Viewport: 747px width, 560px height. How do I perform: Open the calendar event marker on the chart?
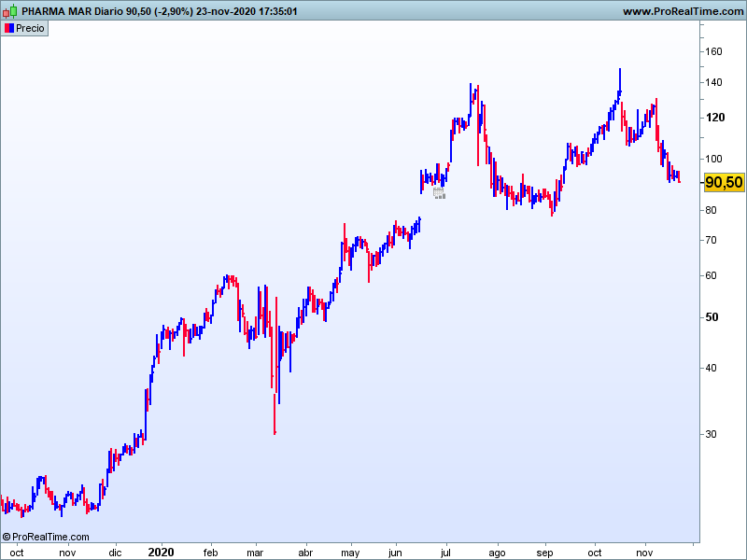click(x=439, y=192)
